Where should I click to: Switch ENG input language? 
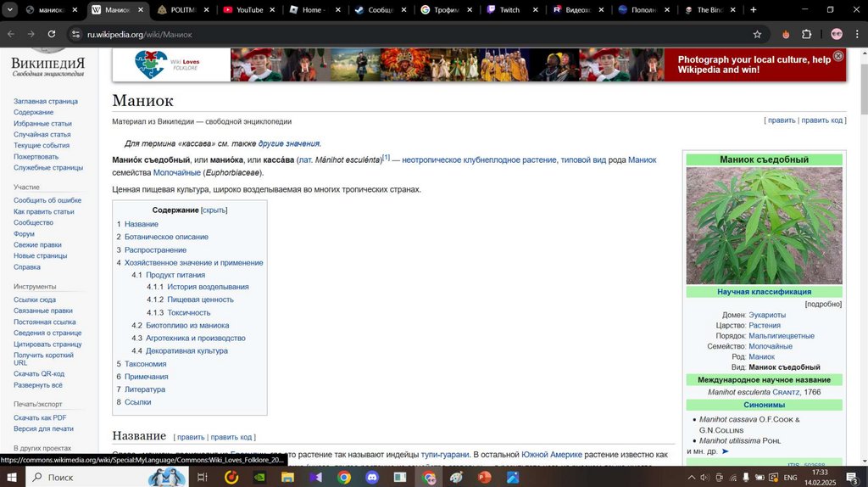point(791,477)
